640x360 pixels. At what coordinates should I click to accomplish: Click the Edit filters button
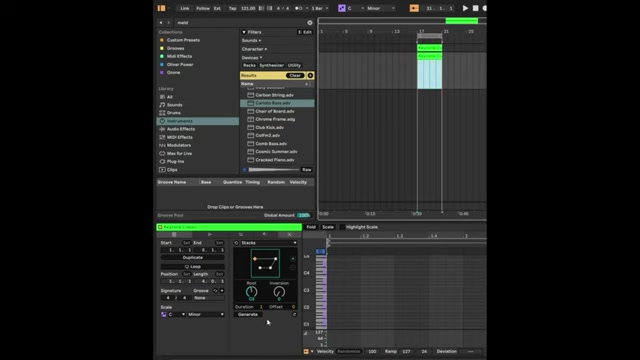(305, 32)
